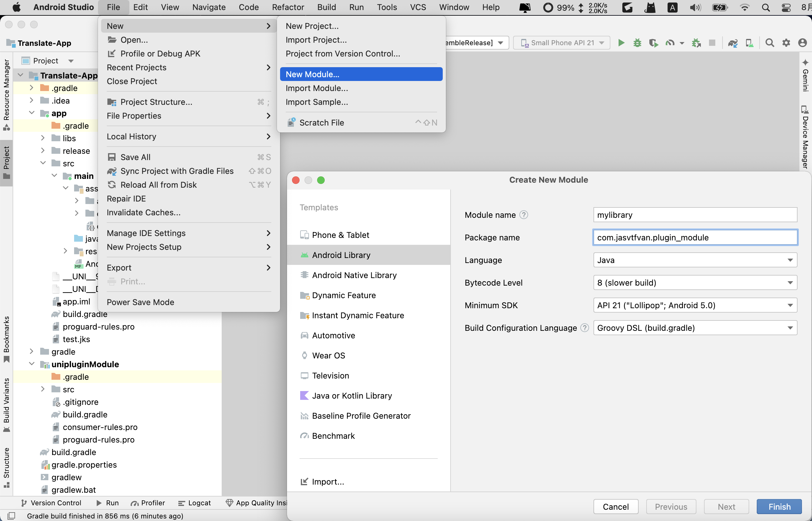Expand the release folder node
Image resolution: width=812 pixels, height=521 pixels.
(43, 151)
